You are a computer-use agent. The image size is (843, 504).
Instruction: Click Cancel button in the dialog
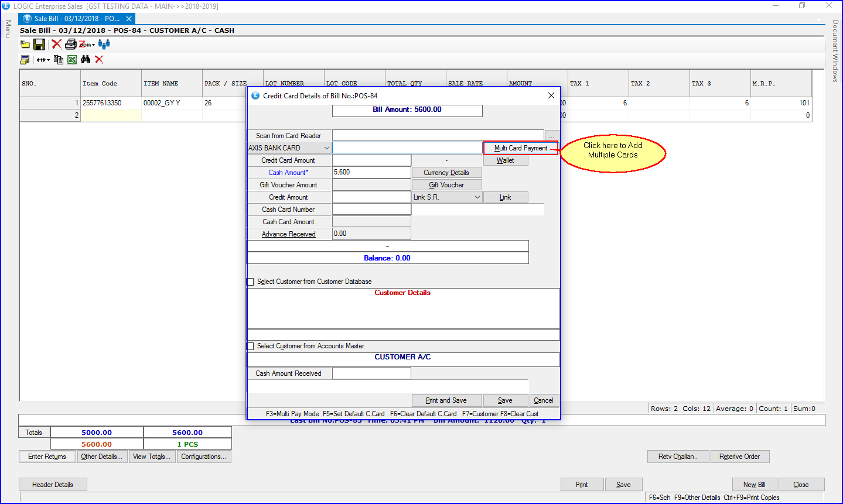pyautogui.click(x=544, y=400)
